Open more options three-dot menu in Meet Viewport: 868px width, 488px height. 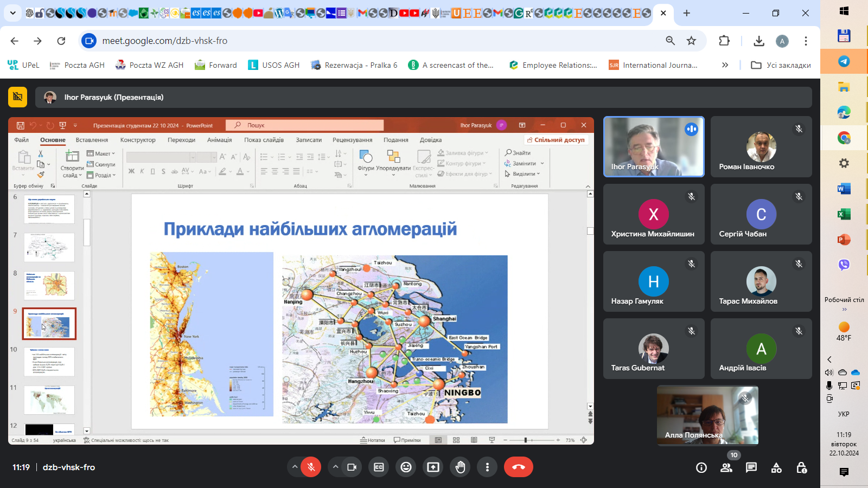point(487,467)
